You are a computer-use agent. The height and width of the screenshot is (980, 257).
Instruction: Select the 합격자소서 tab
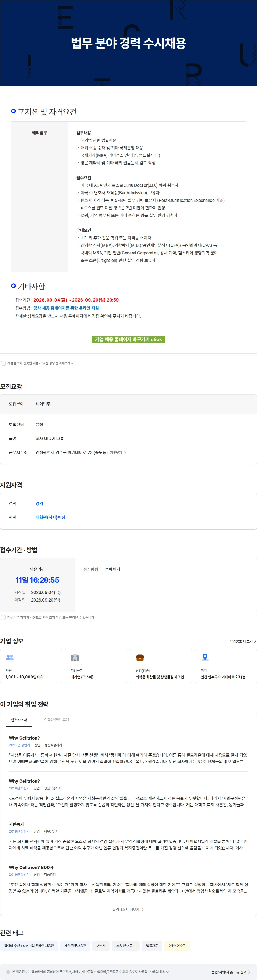pyautogui.click(x=19, y=720)
